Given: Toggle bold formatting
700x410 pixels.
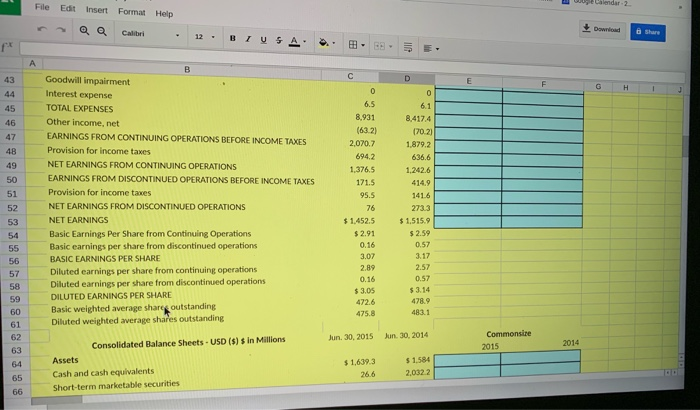Looking at the screenshot, I should click(x=233, y=38).
